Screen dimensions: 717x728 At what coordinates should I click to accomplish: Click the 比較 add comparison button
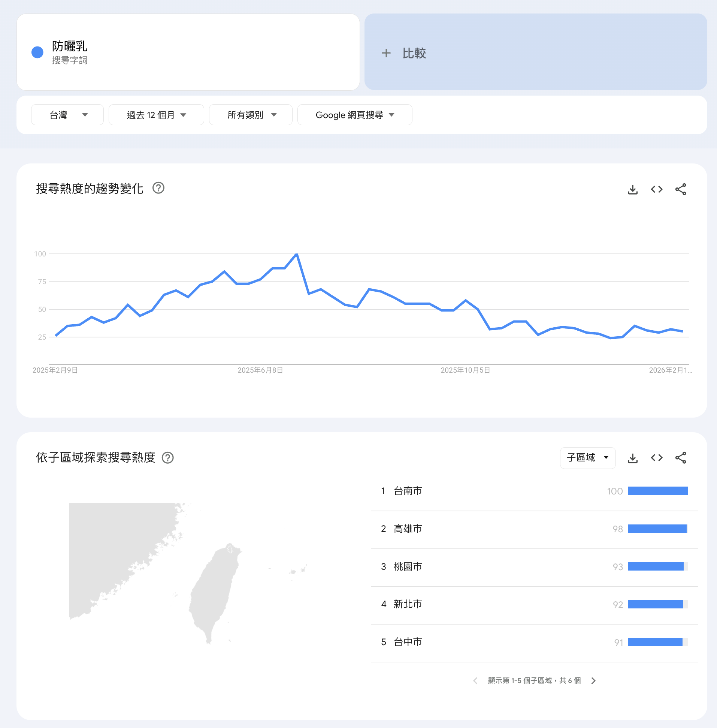click(405, 53)
